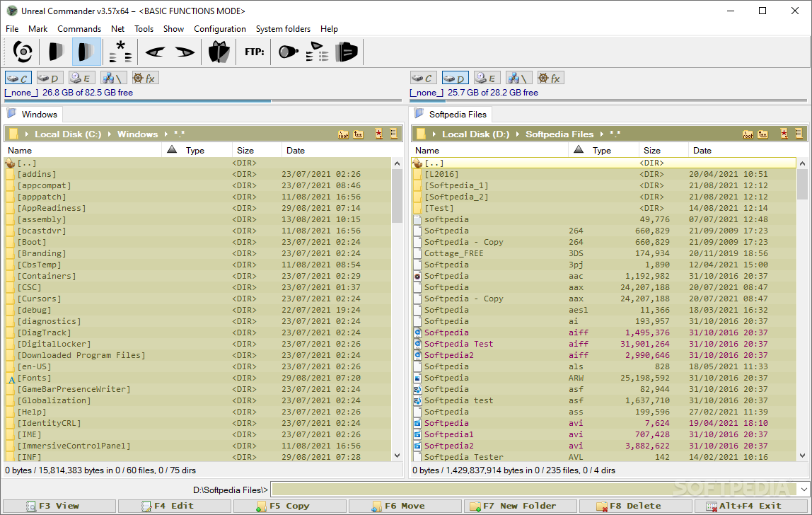Image resolution: width=812 pixels, height=515 pixels.
Task: Open fx system folders in left panel
Action: [x=145, y=79]
